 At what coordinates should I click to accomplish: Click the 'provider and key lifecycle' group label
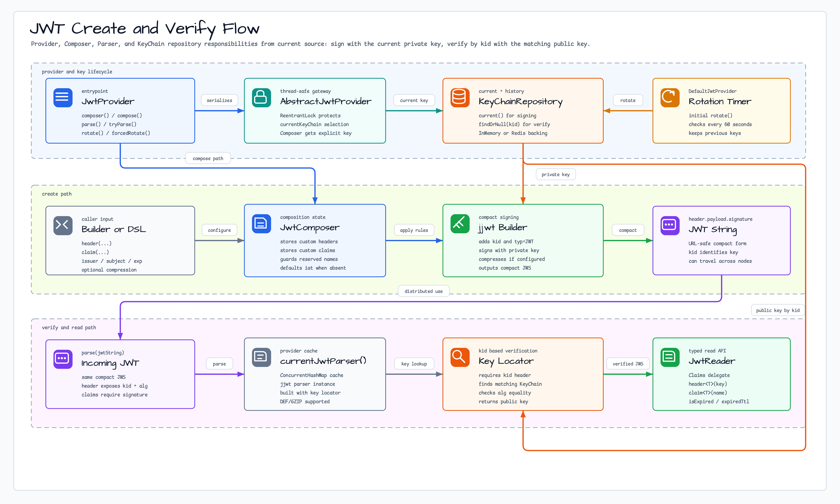tap(77, 71)
